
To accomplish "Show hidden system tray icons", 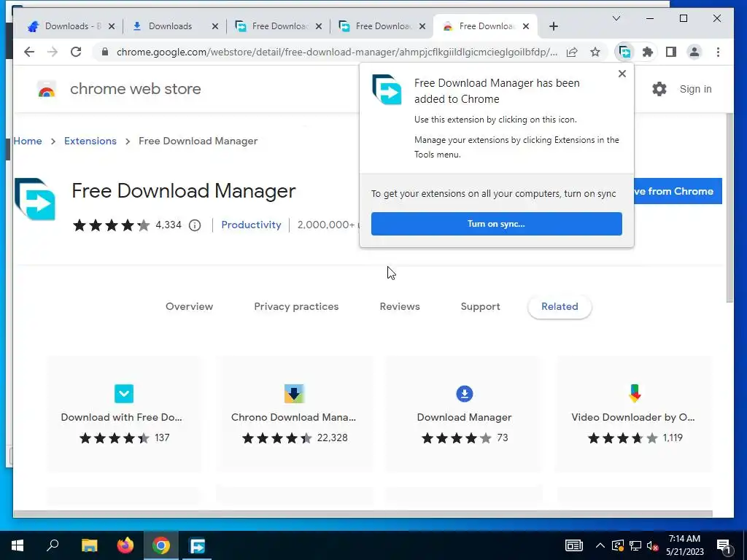I will click(x=600, y=545).
